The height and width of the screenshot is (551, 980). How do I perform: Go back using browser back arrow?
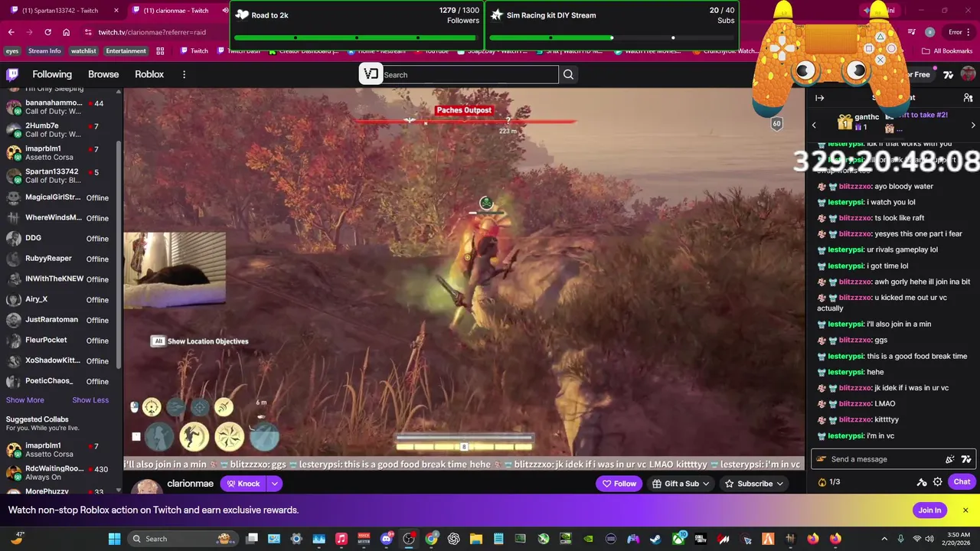[x=11, y=32]
